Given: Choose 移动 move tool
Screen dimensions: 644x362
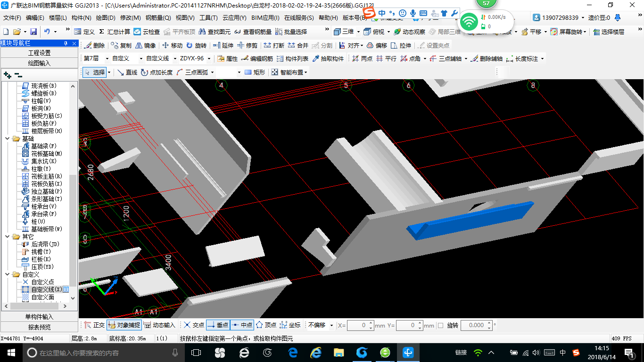Looking at the screenshot, I should click(172, 45).
